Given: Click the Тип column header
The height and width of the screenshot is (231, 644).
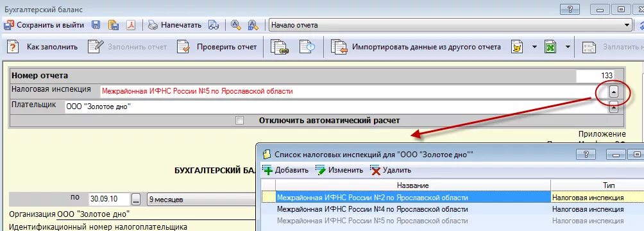Looking at the screenshot, I should tap(608, 186).
